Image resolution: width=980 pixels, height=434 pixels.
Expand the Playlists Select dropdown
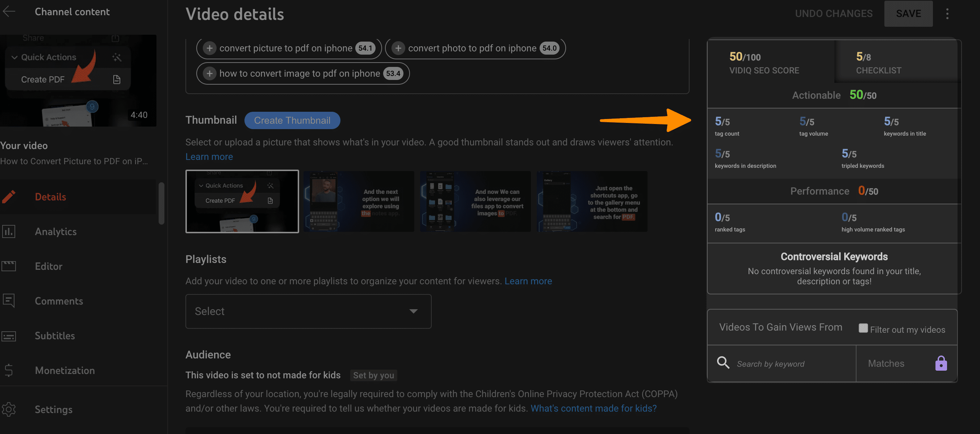click(x=308, y=311)
